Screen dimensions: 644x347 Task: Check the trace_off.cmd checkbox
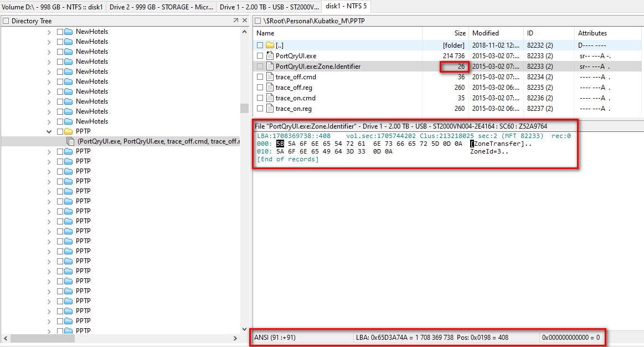(260, 77)
